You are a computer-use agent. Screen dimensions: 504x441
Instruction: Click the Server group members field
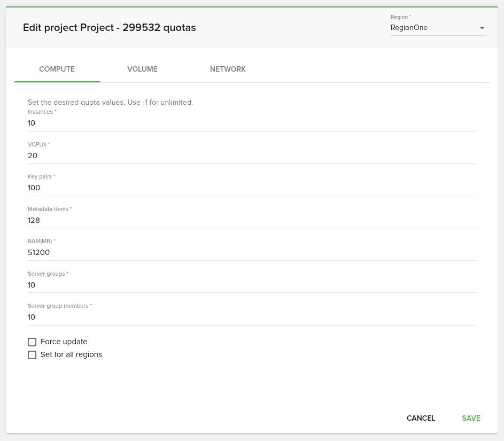tap(251, 317)
